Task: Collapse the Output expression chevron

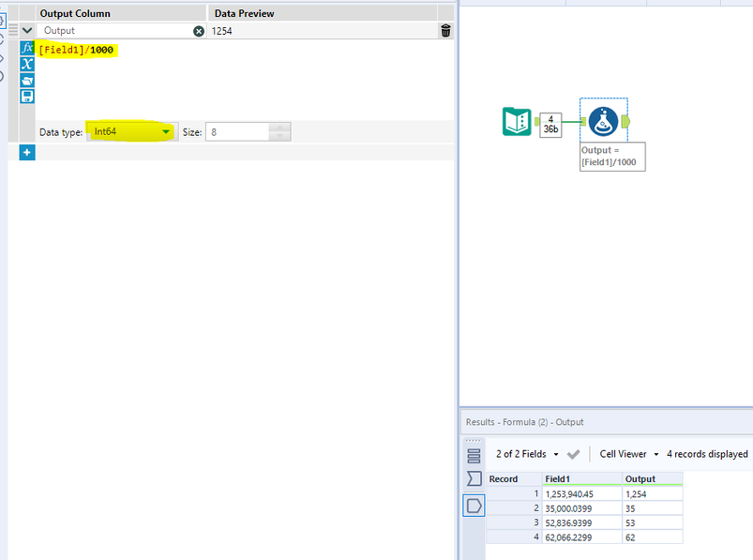Action: 27,31
